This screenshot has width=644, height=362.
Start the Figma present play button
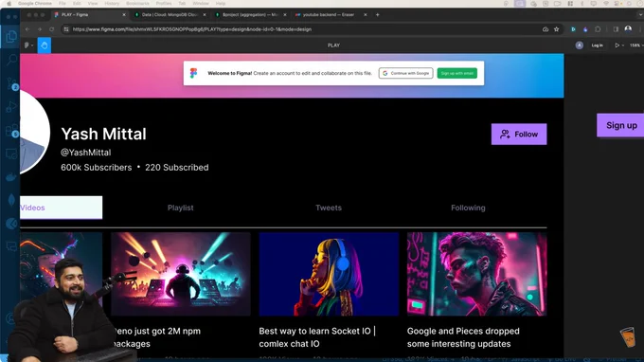click(x=617, y=45)
